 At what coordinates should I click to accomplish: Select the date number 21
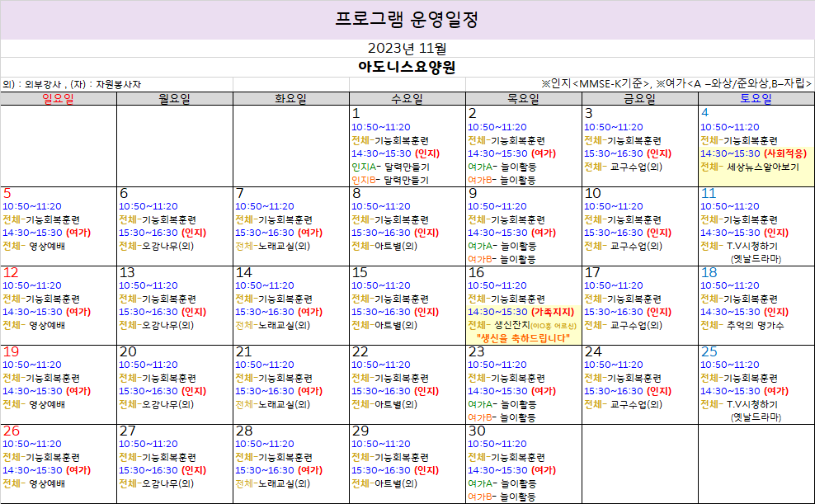point(243,352)
